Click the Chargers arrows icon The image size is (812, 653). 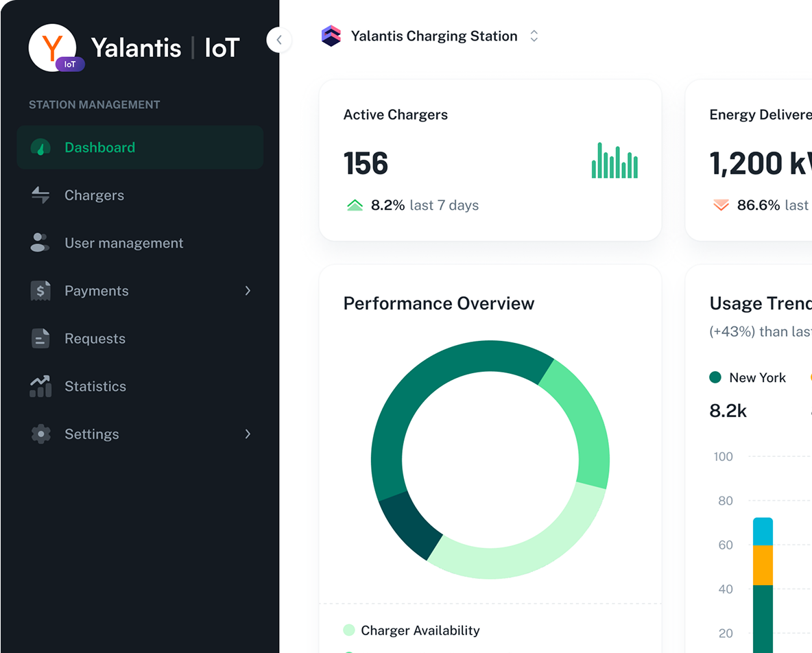click(x=40, y=195)
